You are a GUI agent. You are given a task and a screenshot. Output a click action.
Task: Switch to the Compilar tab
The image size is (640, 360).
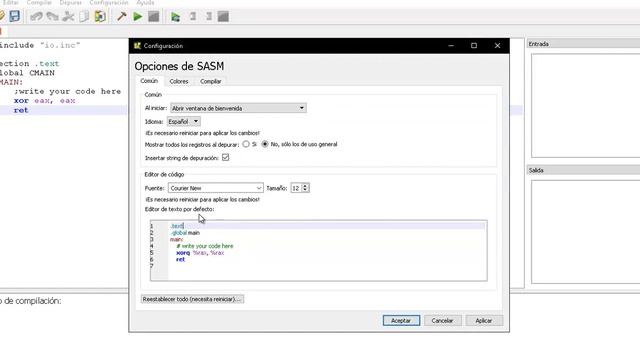pyautogui.click(x=211, y=81)
